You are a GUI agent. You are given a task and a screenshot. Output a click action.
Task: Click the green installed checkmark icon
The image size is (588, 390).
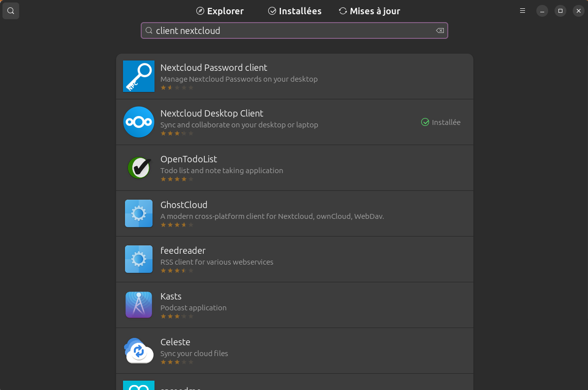[425, 122]
